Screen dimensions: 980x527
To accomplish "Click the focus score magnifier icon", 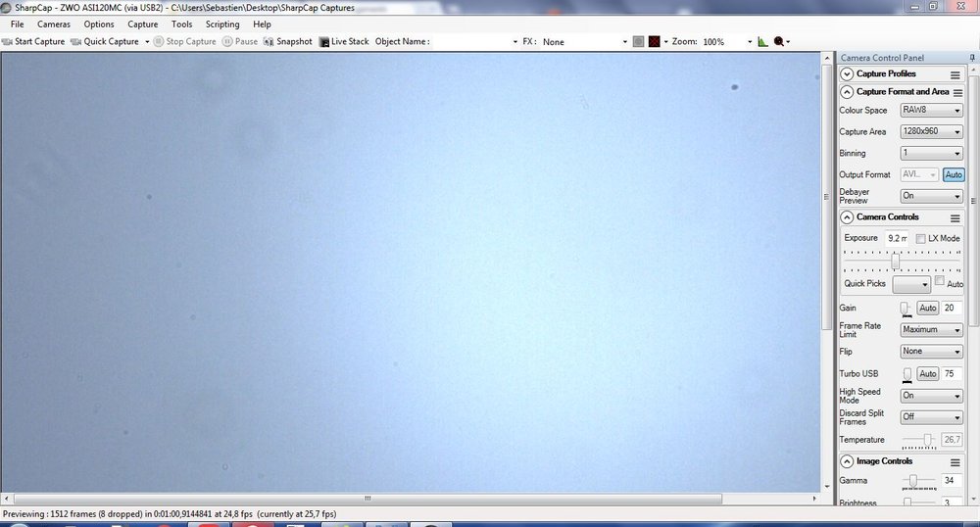I will click(779, 42).
